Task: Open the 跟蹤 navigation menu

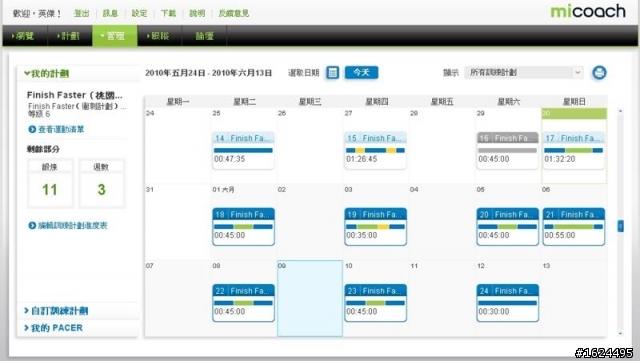Action: (160, 36)
